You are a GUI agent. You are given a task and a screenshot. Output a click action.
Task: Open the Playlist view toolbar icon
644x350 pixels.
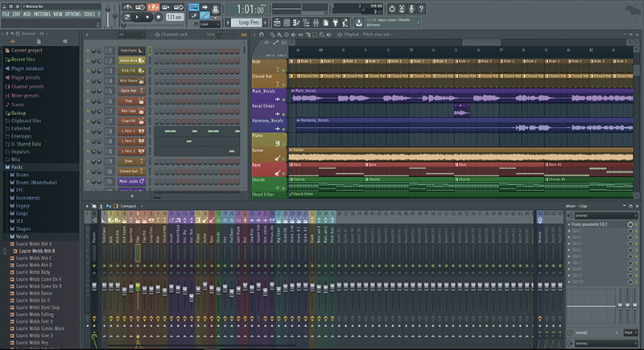tap(277, 23)
